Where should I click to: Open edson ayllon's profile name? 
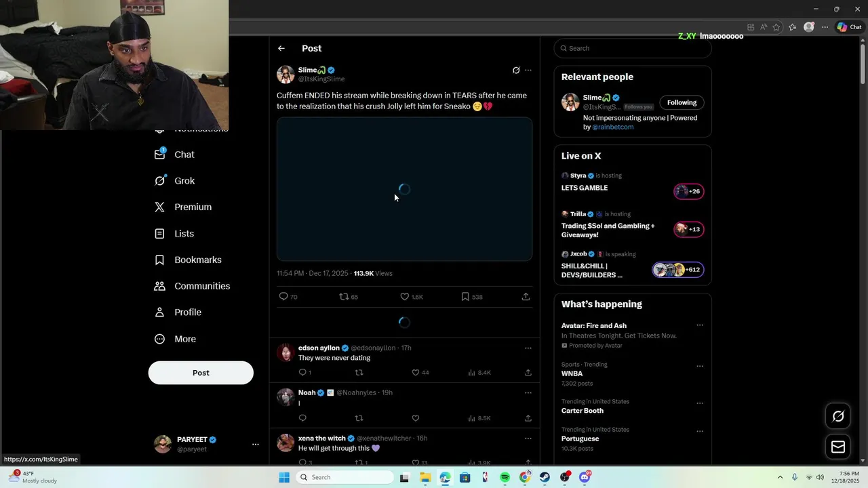319,348
